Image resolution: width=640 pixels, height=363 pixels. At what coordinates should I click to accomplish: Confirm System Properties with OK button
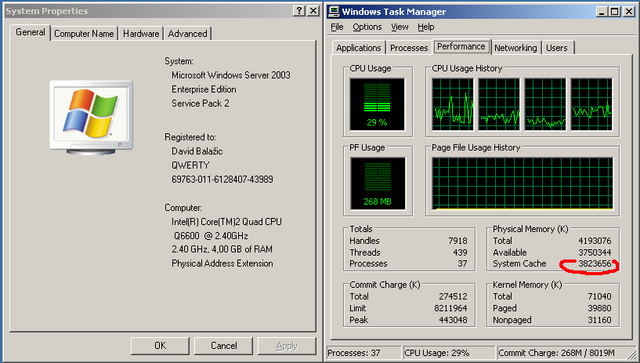click(160, 346)
